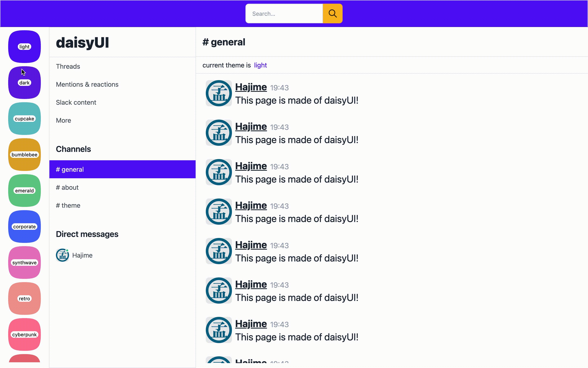The height and width of the screenshot is (368, 588).
Task: Click avatar of the fifth message
Action: coord(219,251)
